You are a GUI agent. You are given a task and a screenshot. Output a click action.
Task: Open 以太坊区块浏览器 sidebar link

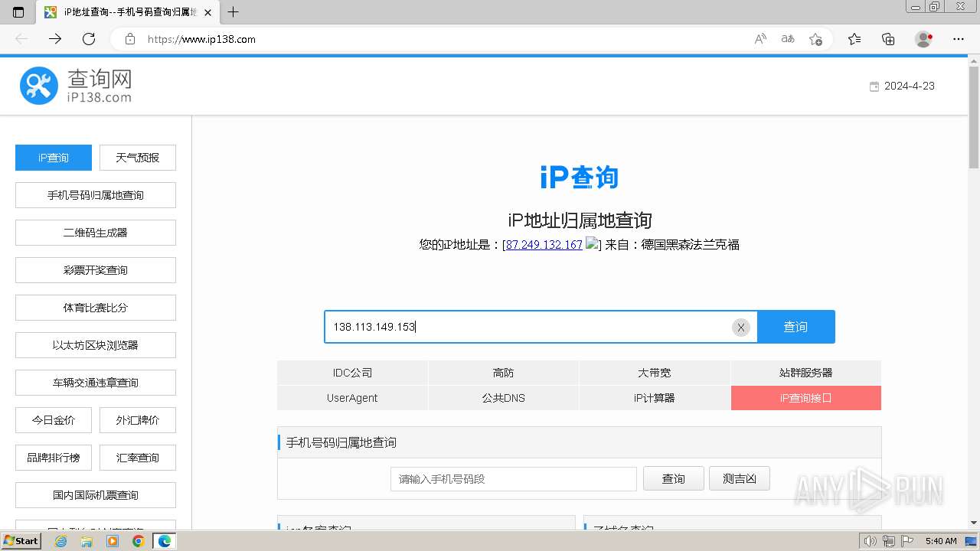[x=96, y=345]
